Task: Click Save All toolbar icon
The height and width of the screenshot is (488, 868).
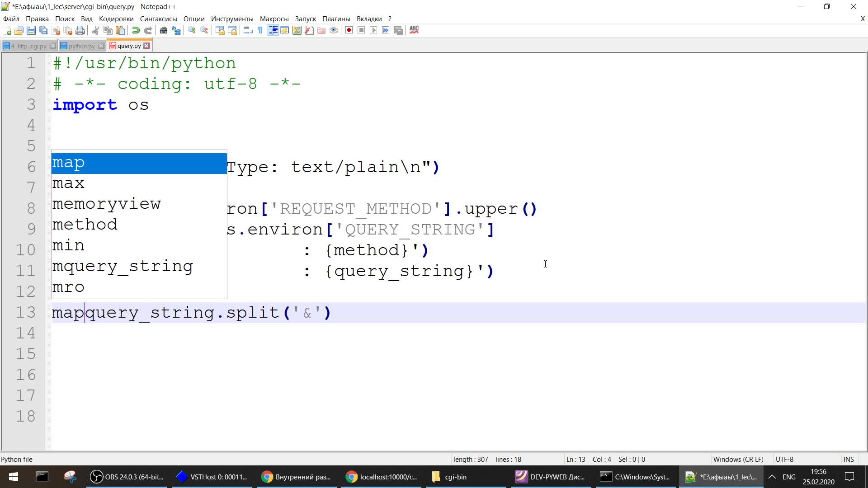Action: (x=43, y=30)
